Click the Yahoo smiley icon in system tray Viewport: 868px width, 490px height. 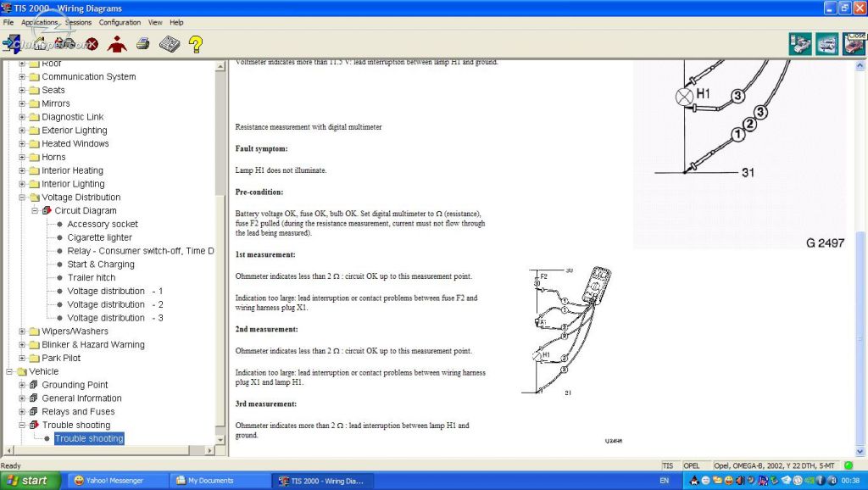(x=728, y=481)
